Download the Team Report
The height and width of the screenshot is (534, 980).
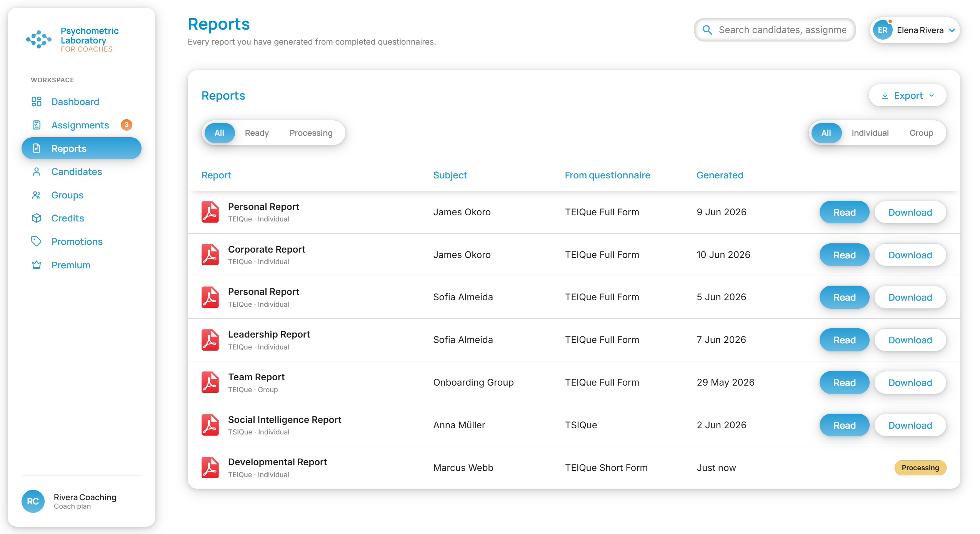pyautogui.click(x=910, y=383)
